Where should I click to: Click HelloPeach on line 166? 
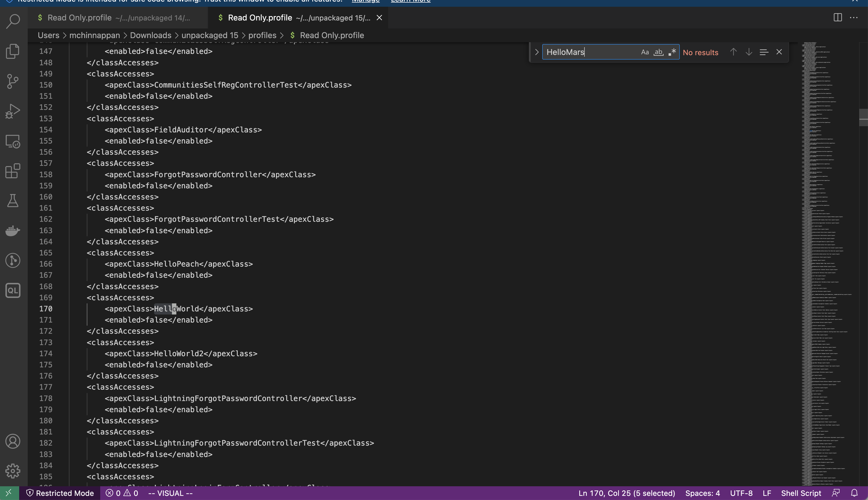pos(176,264)
